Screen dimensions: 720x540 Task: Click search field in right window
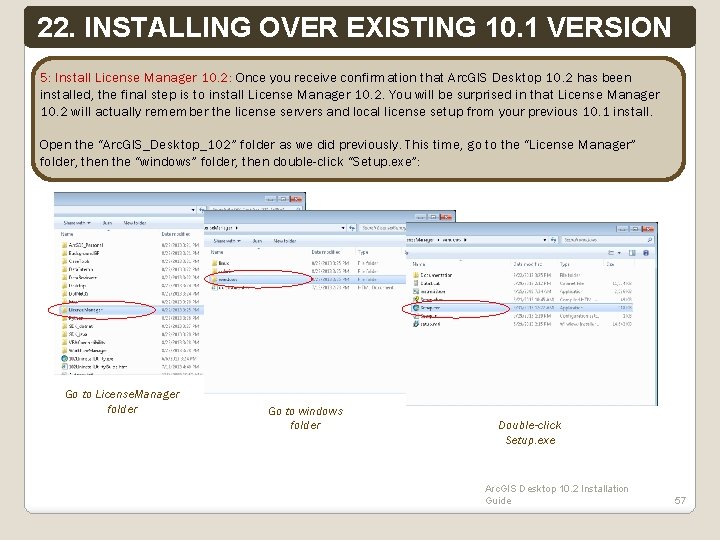(608, 240)
